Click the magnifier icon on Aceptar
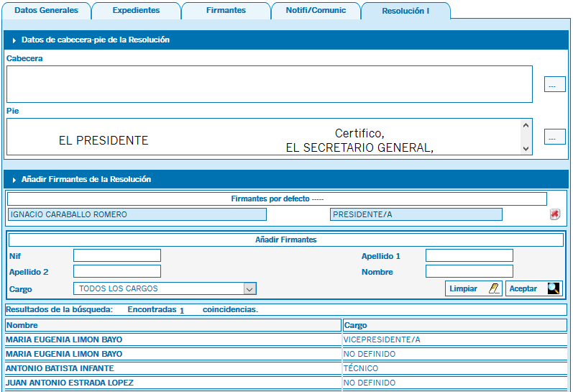The width and height of the screenshot is (573, 392). click(x=554, y=288)
